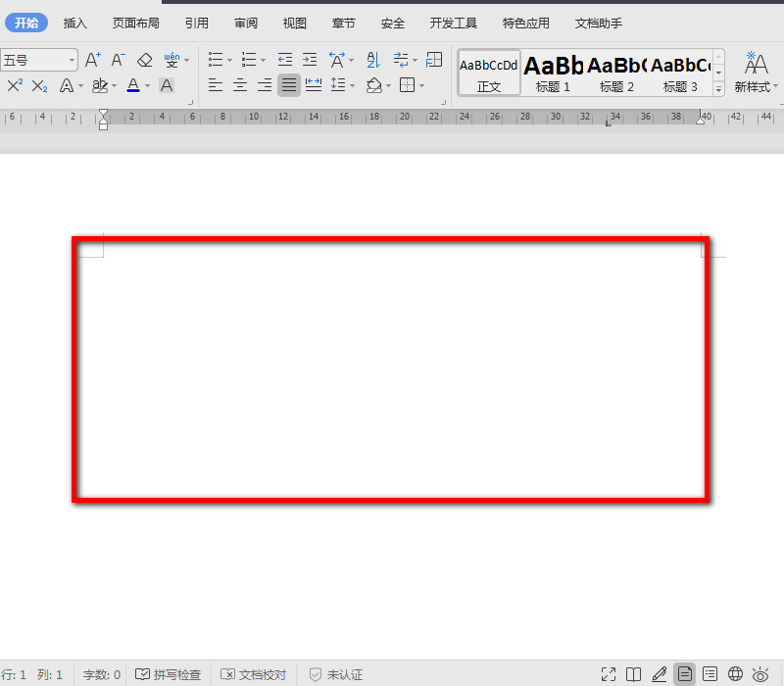Screen dimensions: 784x686
Task: Insert a numbered list
Action: tap(249, 60)
